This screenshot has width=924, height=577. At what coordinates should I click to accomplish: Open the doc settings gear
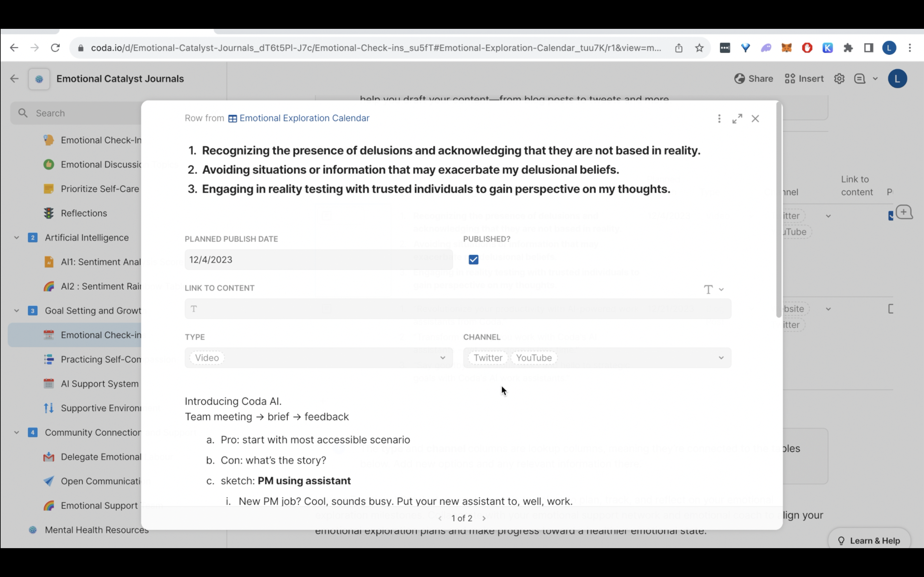(x=839, y=79)
